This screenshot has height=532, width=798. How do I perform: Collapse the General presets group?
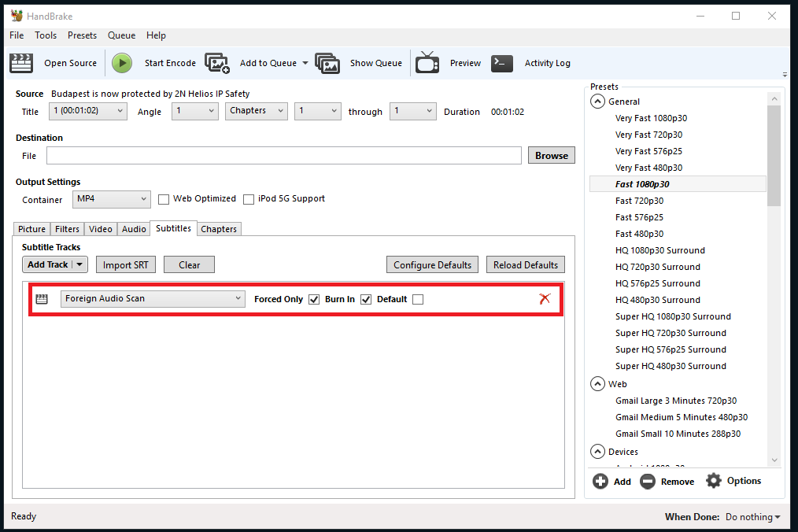point(597,102)
